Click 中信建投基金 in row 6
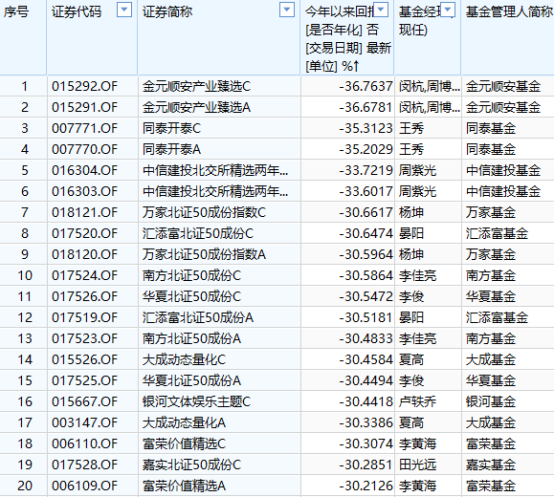554x498 pixels. (x=503, y=191)
